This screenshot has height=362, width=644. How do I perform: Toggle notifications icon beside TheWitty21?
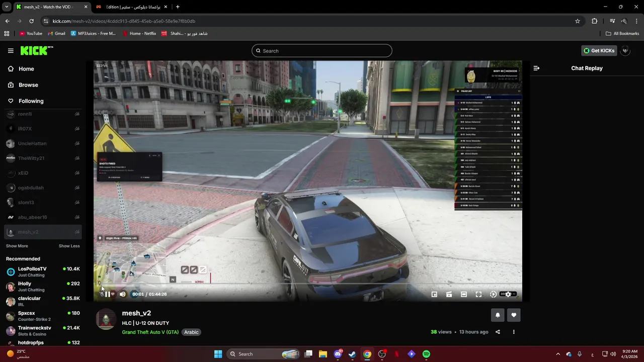pos(77,158)
